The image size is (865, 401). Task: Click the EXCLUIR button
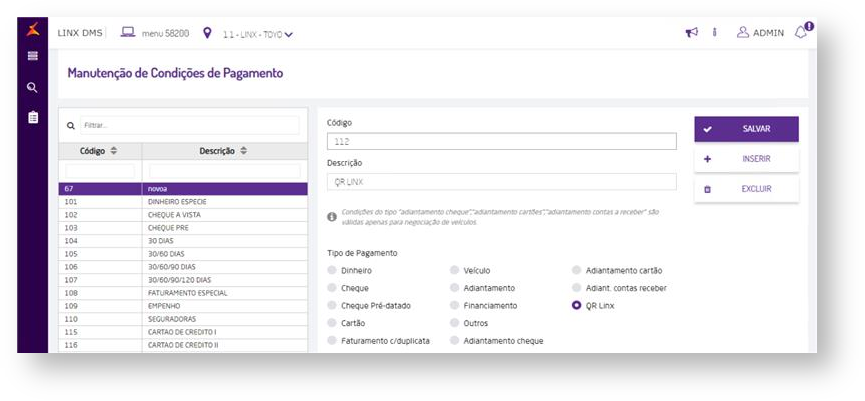pos(746,188)
